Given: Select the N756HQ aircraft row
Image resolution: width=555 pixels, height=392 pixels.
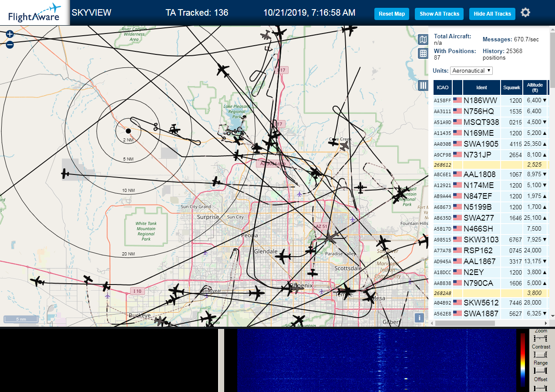Looking at the screenshot, I should [491, 111].
